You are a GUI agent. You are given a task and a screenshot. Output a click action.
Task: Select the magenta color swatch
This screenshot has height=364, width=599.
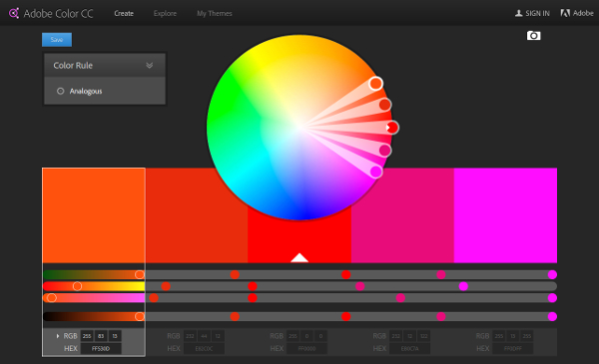click(x=505, y=215)
